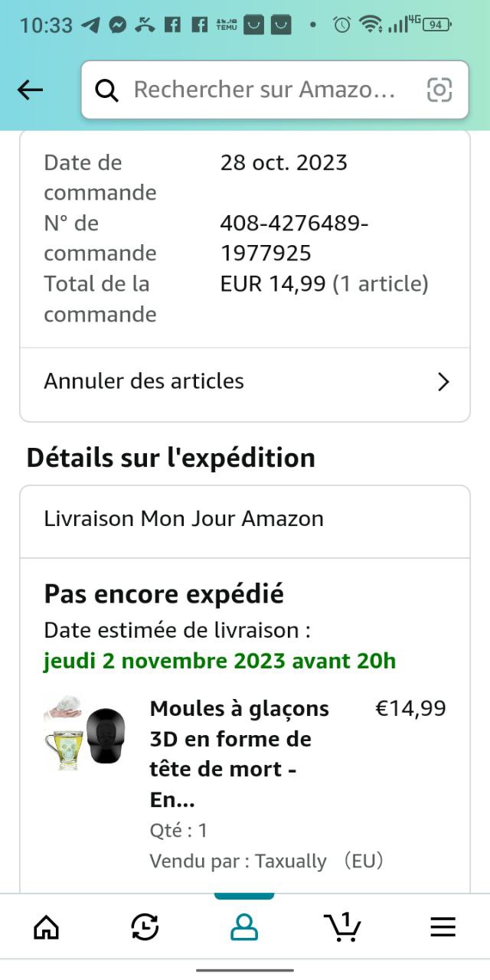Screen dimensions: 490x980
Task: Open the hamburger menu icon
Action: (443, 927)
